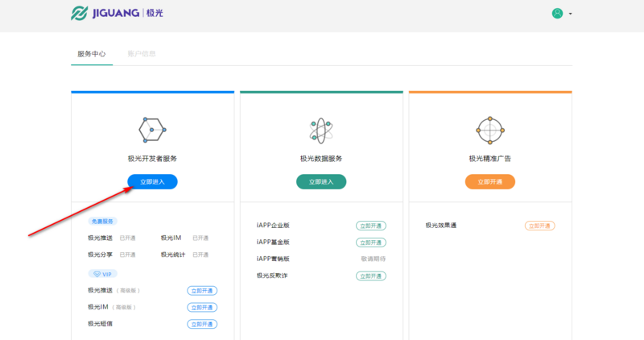Click 立即开通 next to 极光反欺诈
This screenshot has width=644, height=340.
point(371,276)
